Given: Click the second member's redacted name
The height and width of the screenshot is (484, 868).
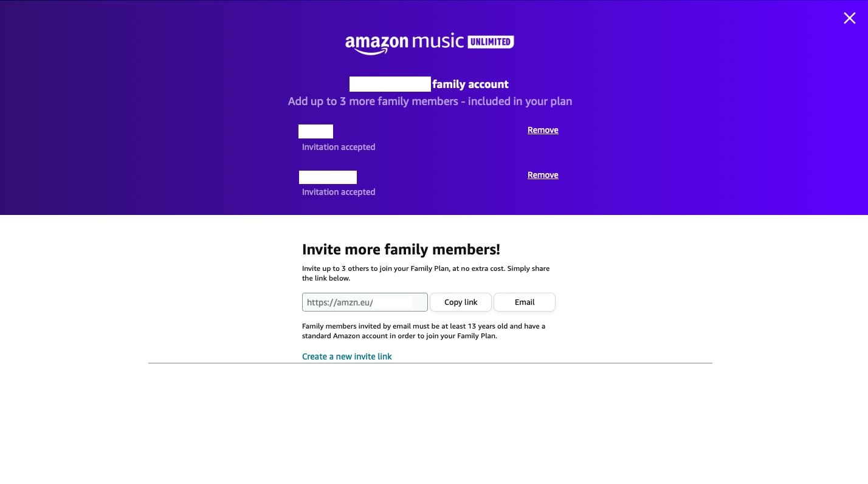Looking at the screenshot, I should point(328,177).
